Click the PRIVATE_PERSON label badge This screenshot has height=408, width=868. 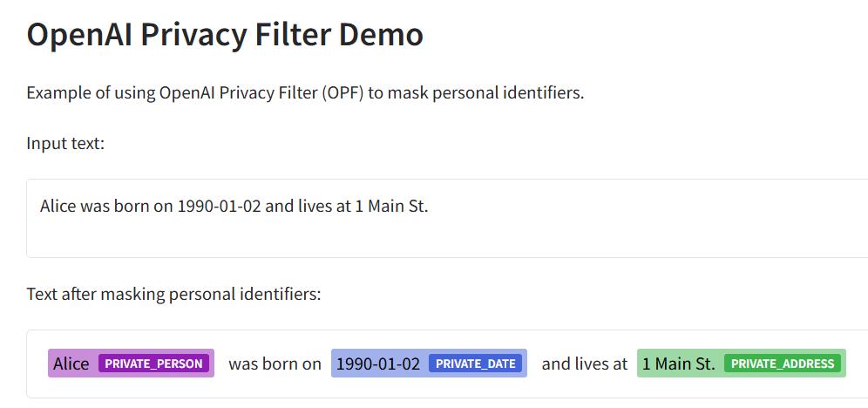[x=153, y=364]
